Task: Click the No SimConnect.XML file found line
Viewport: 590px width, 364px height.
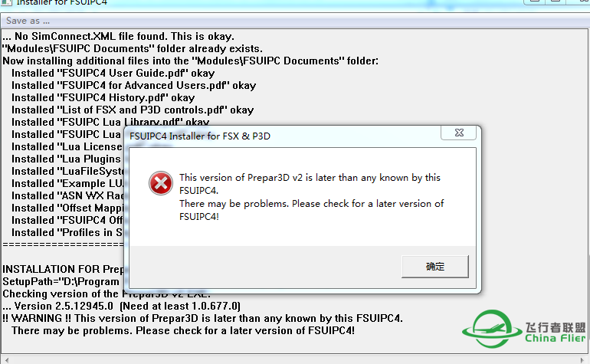Action: [118, 36]
